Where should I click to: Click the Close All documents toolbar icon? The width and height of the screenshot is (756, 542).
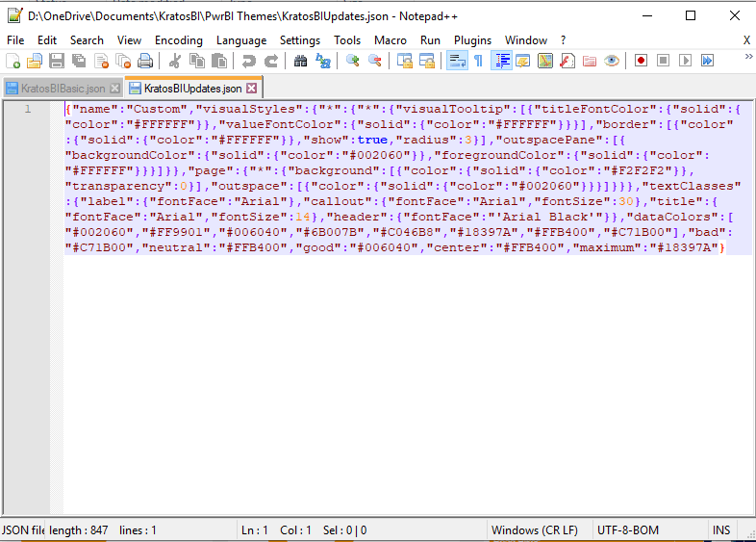click(123, 61)
